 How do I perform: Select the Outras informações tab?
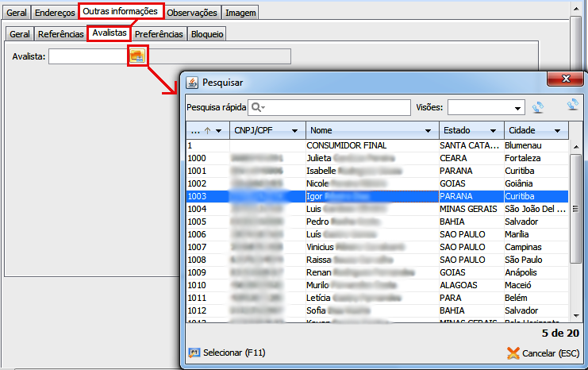121,11
